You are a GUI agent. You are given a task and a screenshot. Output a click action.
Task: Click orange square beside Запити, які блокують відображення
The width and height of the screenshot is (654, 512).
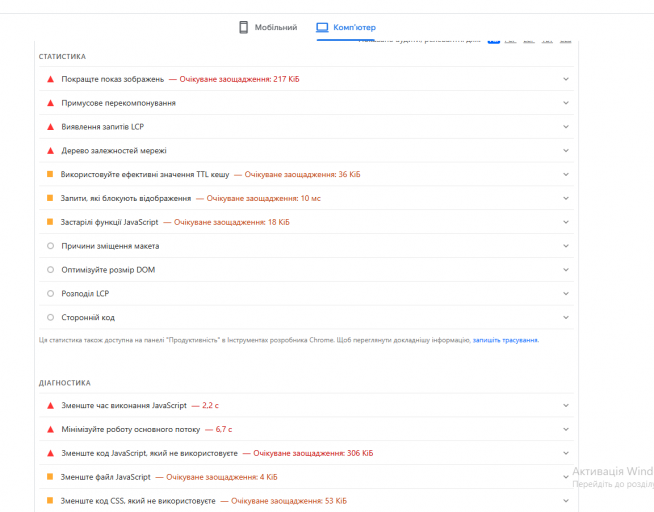click(x=50, y=198)
